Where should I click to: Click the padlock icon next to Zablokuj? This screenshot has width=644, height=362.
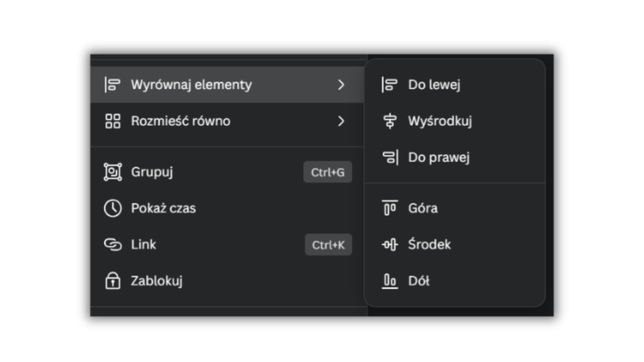coord(113,281)
